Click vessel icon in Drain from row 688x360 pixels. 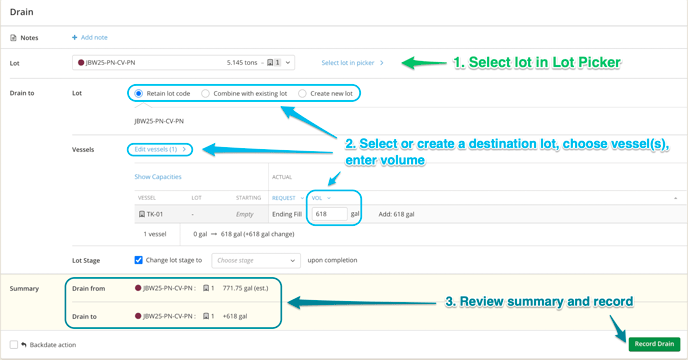[206, 288]
